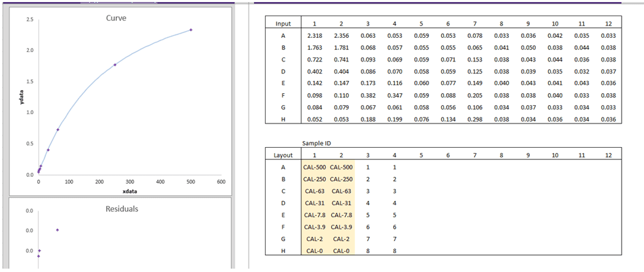Screen dimensions: 644x272
Task: Select the xdata axis label
Action: click(129, 191)
